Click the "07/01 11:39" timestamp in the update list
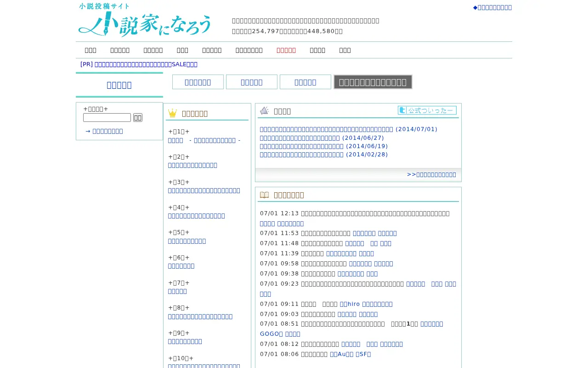 tap(279, 253)
